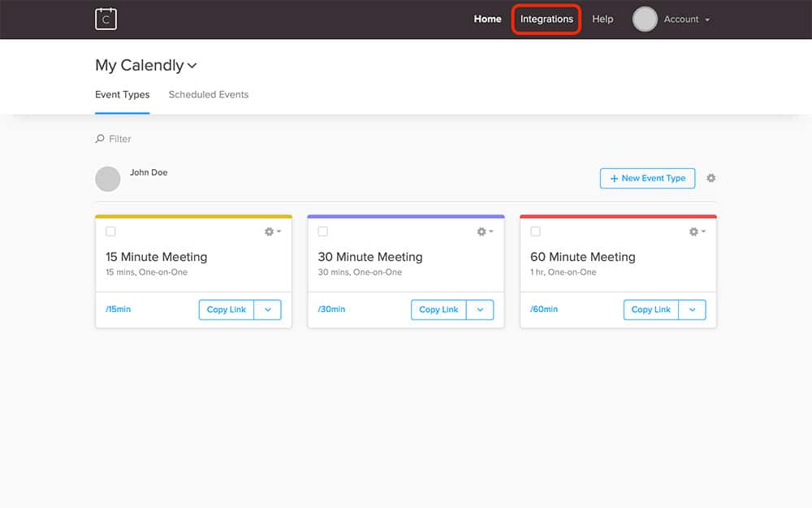The image size is (812, 508).
Task: Check the 60 Minute Meeting checkbox
Action: point(535,232)
